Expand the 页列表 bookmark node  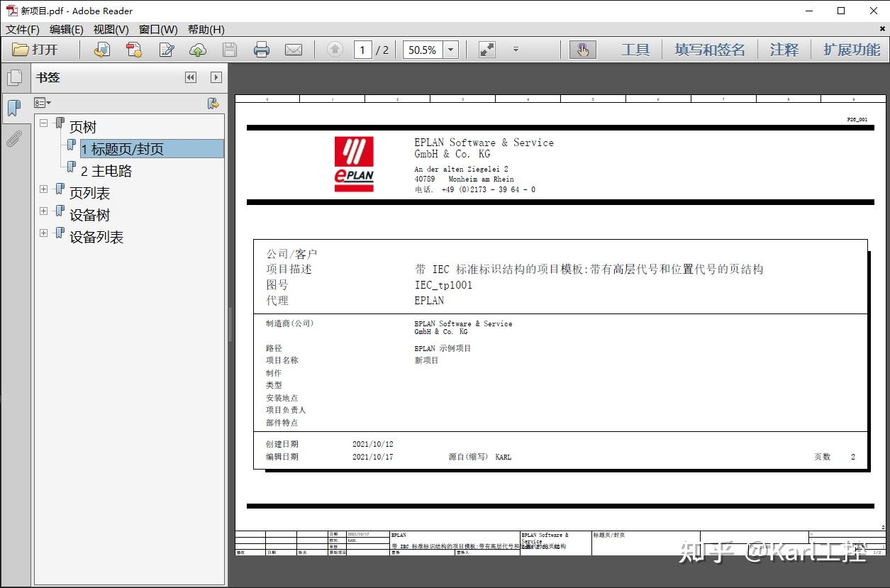[x=43, y=188]
